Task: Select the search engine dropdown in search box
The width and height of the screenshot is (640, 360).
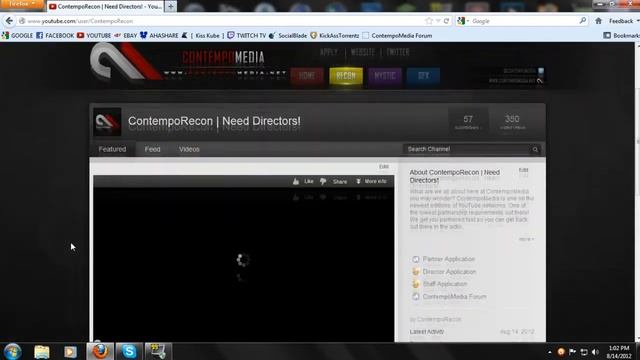Action: (463, 21)
